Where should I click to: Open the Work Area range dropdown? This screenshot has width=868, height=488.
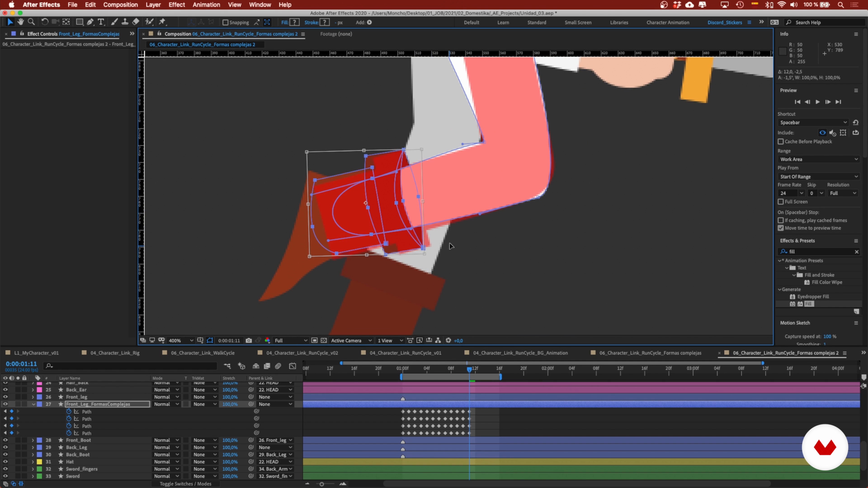click(x=819, y=159)
